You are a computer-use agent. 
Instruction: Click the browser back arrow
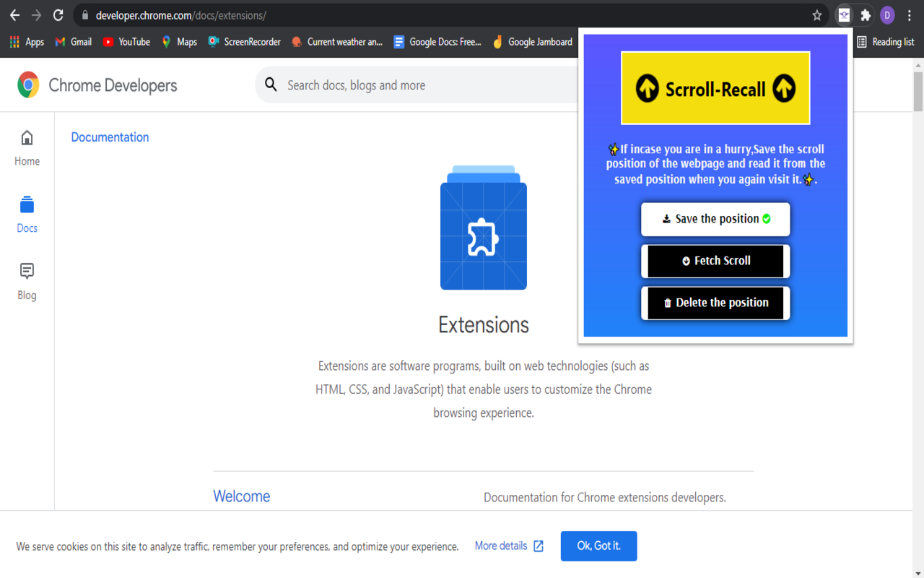[14, 15]
